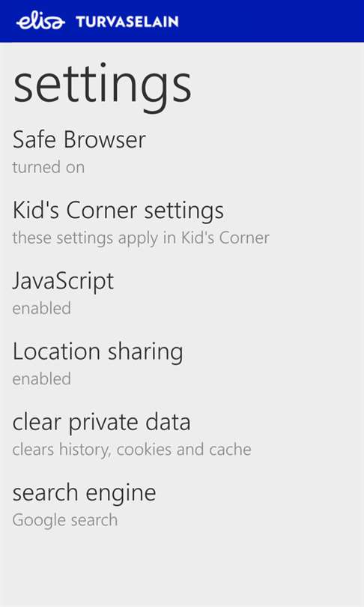Click the blue Elisa header bar

point(182,21)
